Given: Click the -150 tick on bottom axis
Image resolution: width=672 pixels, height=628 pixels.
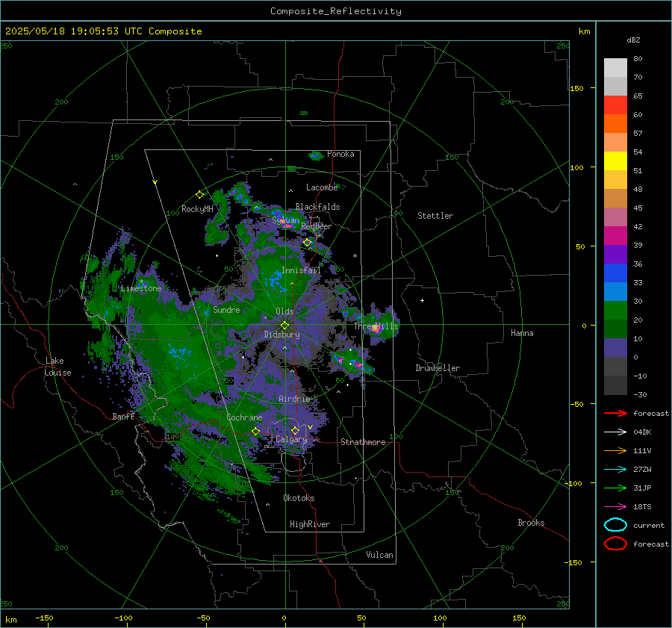Looking at the screenshot, I should point(44,618).
